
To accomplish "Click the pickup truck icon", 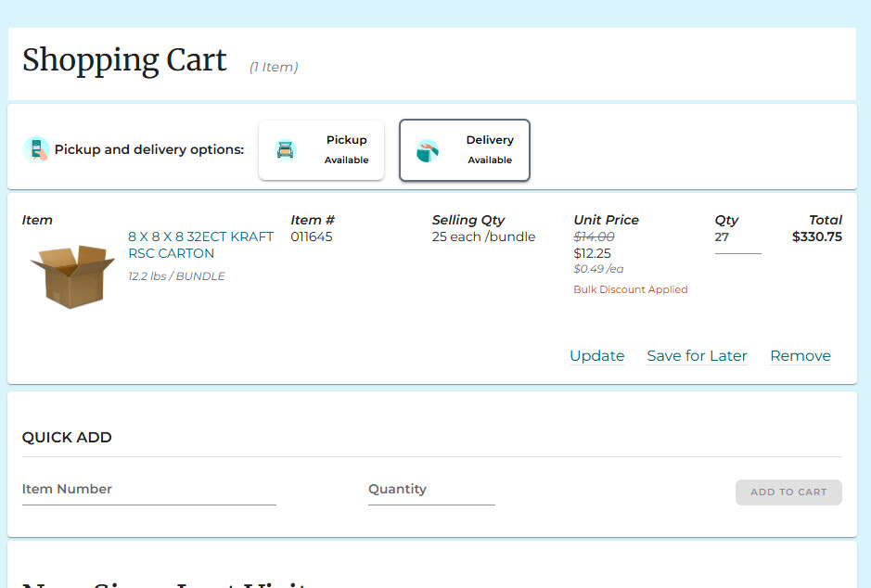I will [x=286, y=150].
